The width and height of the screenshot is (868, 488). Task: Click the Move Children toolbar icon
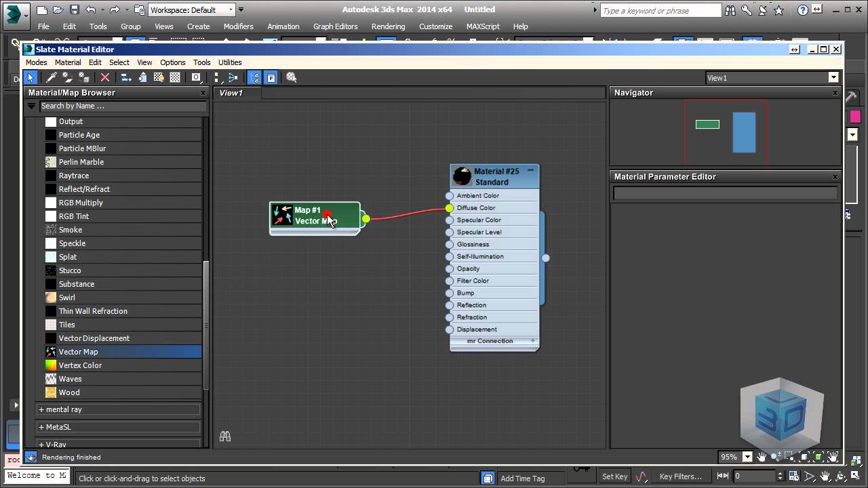point(125,77)
